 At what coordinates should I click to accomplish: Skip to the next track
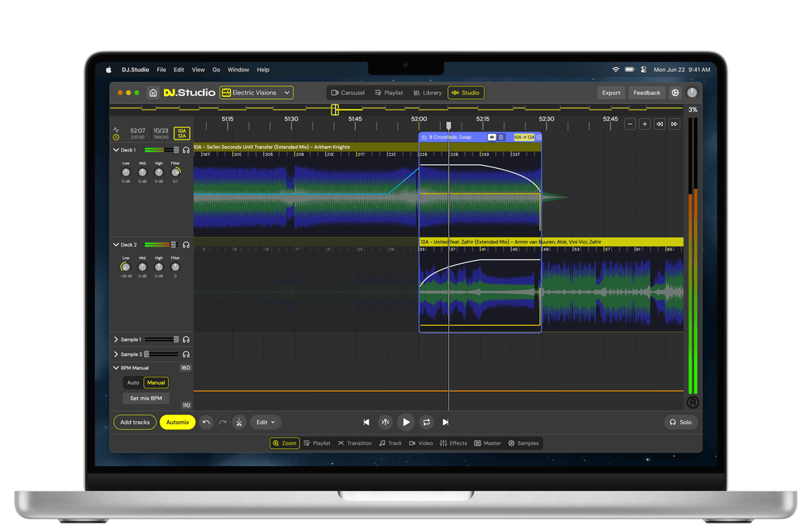[446, 423]
